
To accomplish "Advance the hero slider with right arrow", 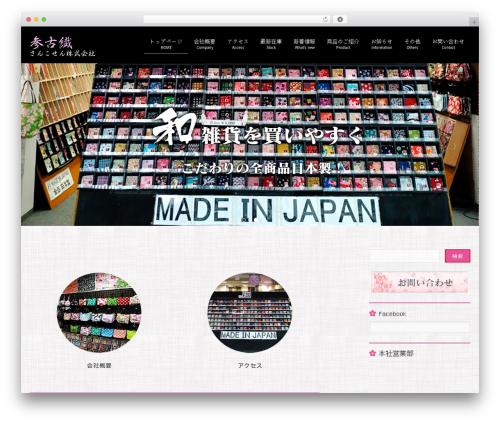I will [455, 146].
